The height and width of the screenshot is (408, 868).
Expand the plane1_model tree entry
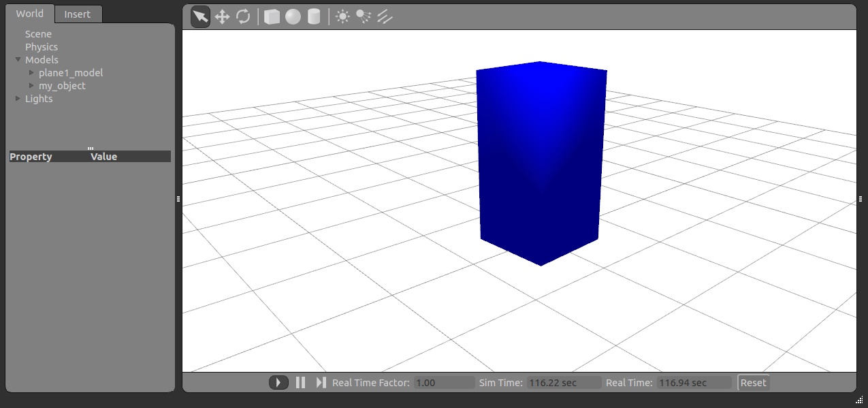(31, 73)
